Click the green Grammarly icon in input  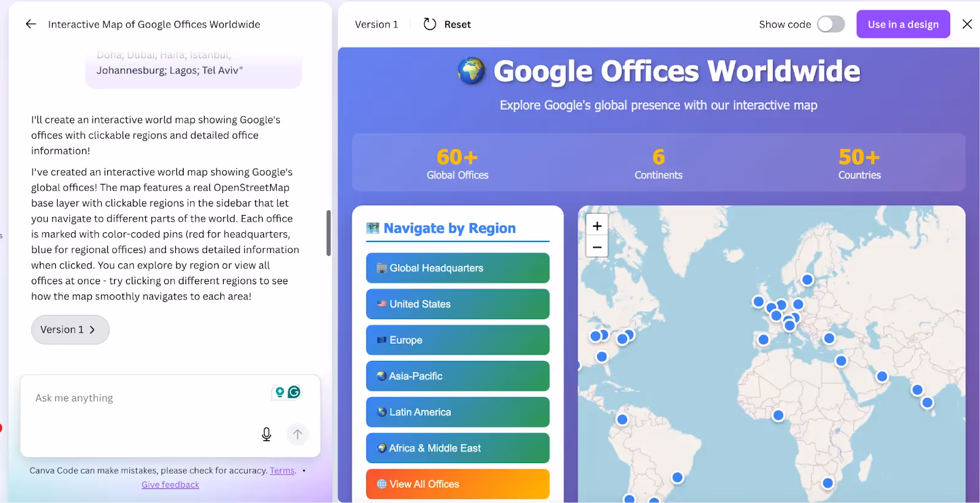(x=295, y=392)
